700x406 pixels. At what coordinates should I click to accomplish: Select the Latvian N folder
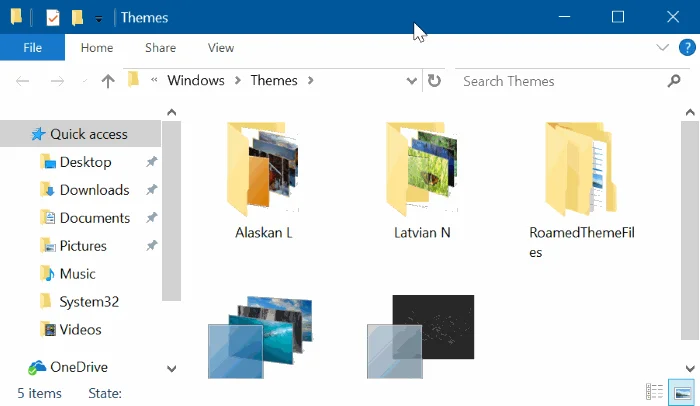pos(422,181)
